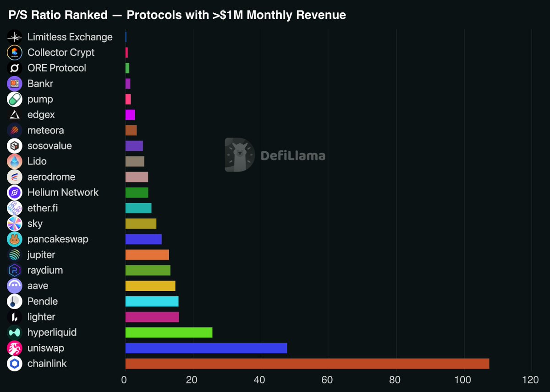
Task: Select the Lido tan bar
Action: 135,161
